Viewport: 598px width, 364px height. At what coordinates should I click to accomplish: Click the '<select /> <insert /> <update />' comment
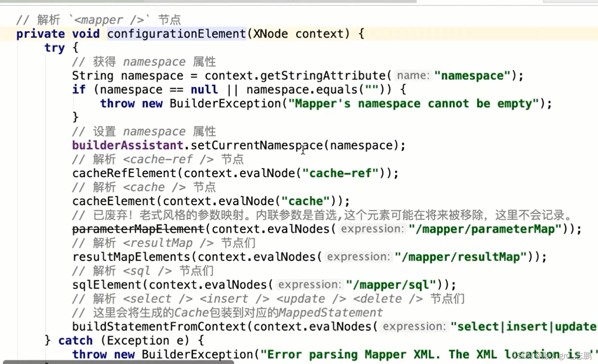(268, 299)
